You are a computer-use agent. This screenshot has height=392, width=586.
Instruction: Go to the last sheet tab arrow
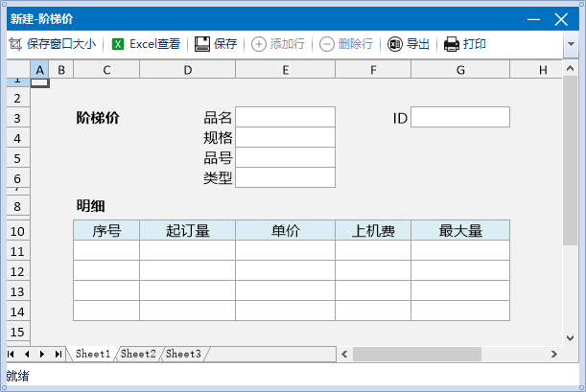coord(58,354)
